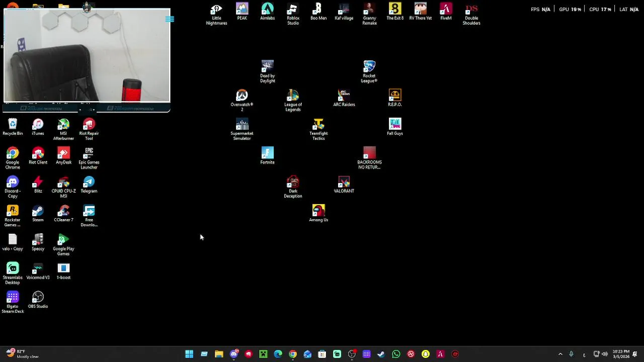This screenshot has height=362, width=644.
Task: Click the Granny Remake shortcut
Action: pos(369,14)
